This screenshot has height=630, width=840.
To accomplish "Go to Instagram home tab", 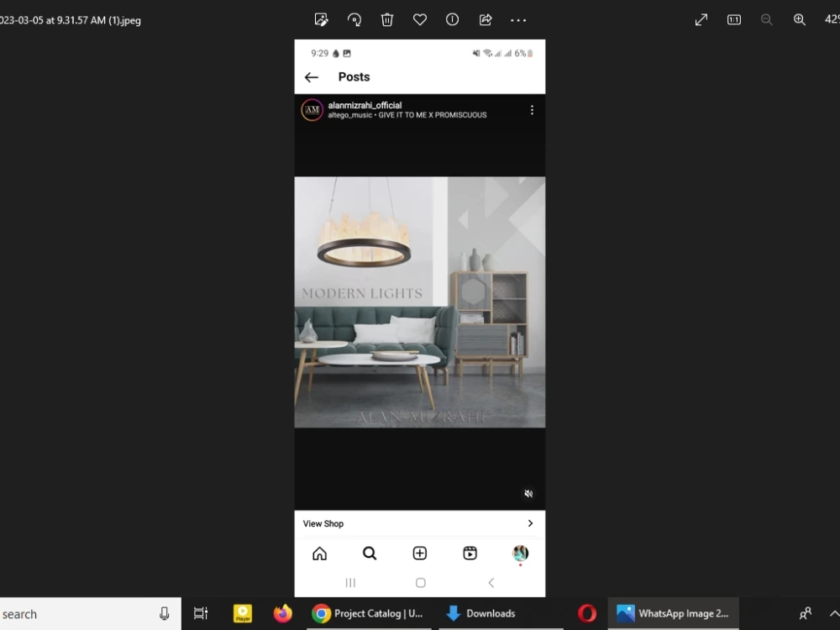I will pyautogui.click(x=320, y=553).
